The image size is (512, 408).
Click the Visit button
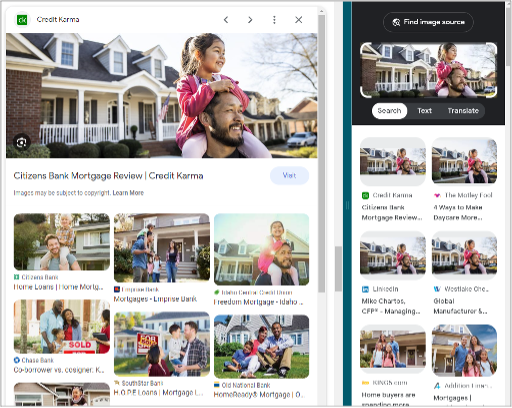coord(289,176)
